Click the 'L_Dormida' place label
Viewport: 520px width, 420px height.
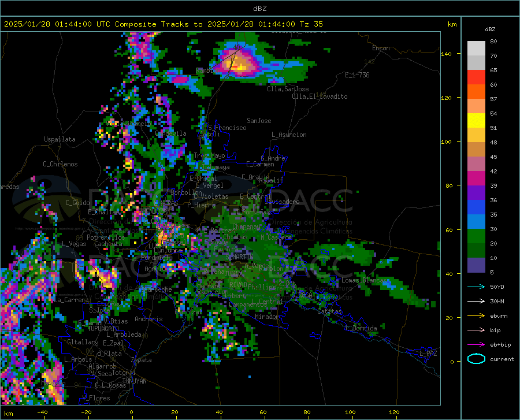point(361,328)
